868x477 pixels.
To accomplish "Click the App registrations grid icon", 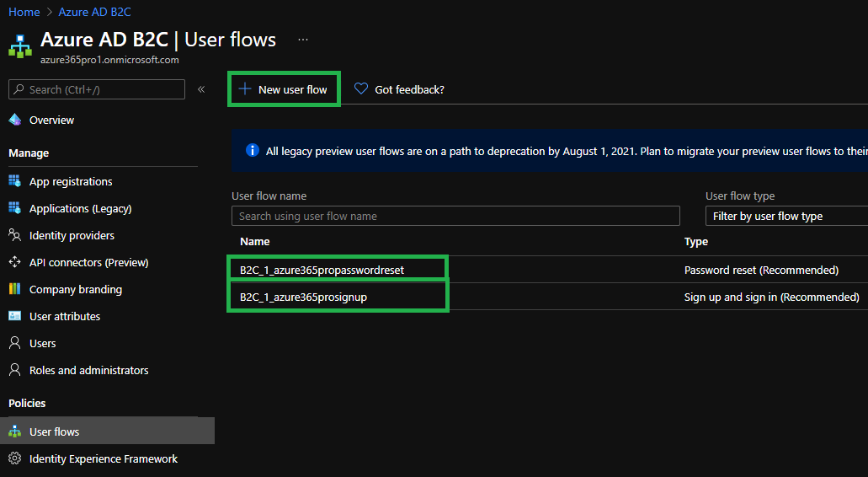I will coord(15,181).
